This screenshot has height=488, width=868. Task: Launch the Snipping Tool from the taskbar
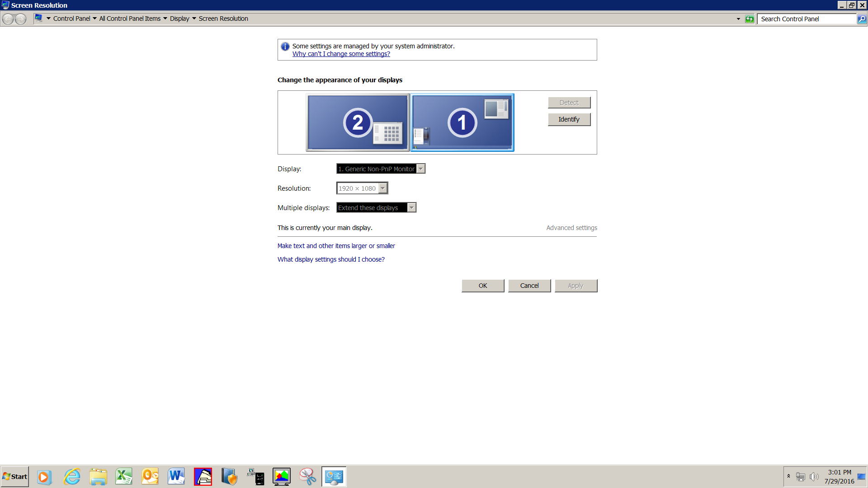coord(308,476)
